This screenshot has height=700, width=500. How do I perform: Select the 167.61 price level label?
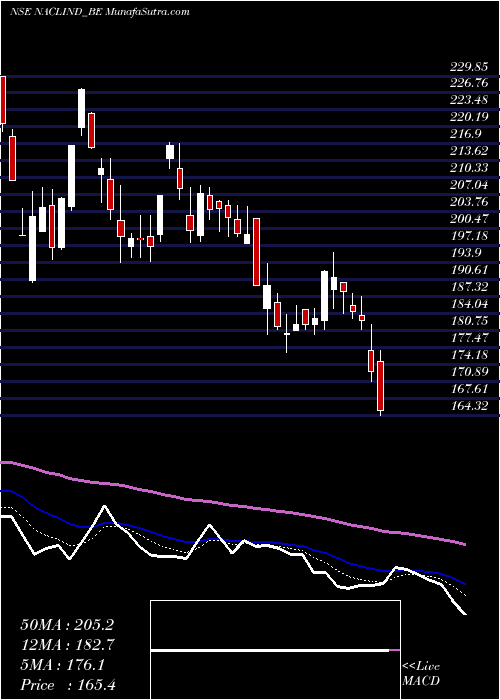pos(469,388)
